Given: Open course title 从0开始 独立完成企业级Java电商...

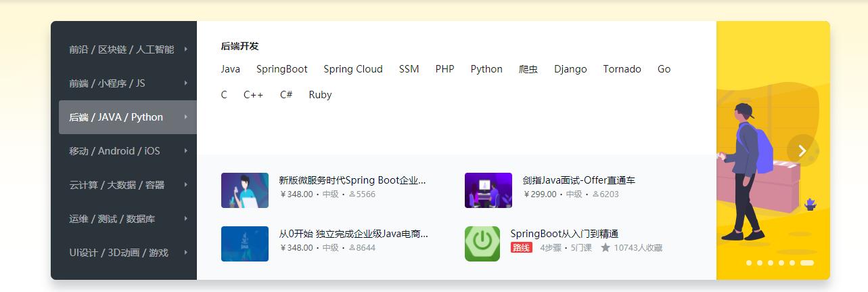Looking at the screenshot, I should click(354, 234).
